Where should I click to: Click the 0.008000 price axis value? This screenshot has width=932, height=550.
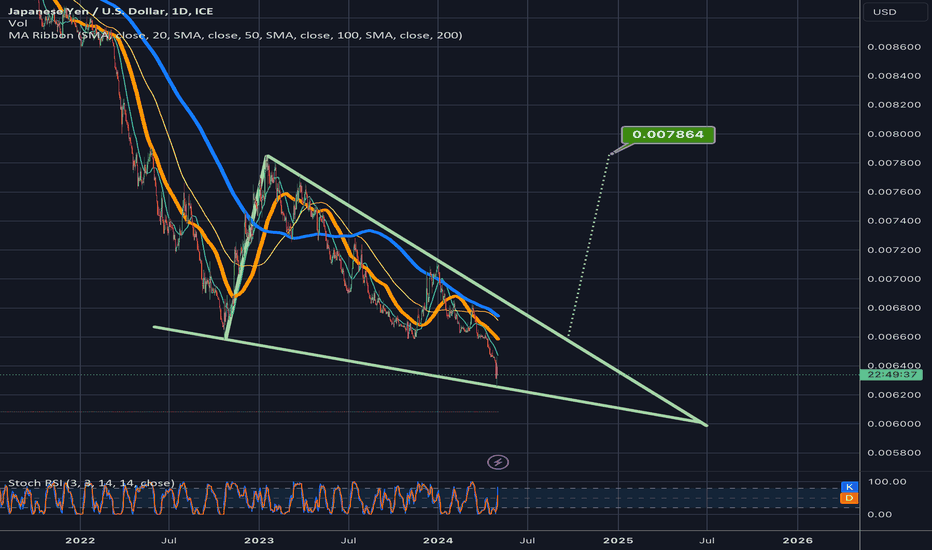click(894, 134)
